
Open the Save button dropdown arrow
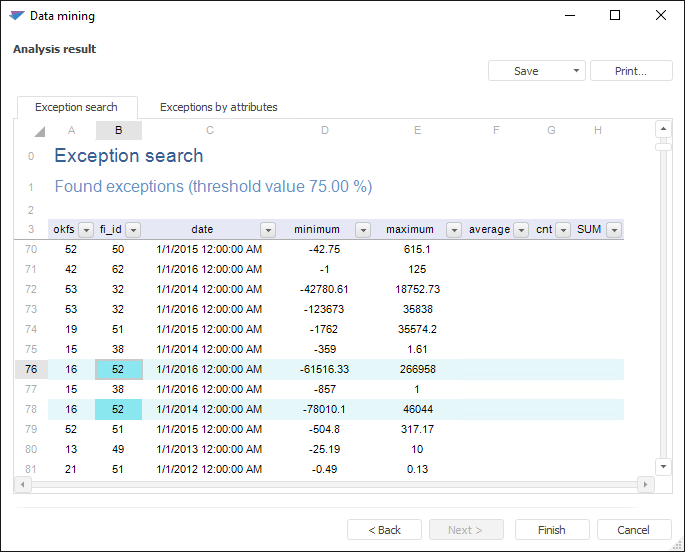pyautogui.click(x=576, y=71)
